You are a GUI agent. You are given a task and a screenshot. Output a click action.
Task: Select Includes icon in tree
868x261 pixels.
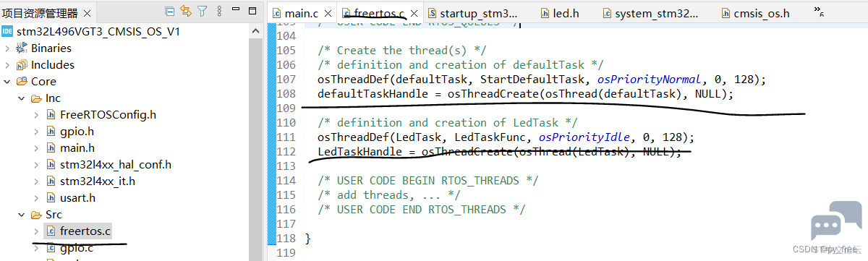click(x=22, y=64)
